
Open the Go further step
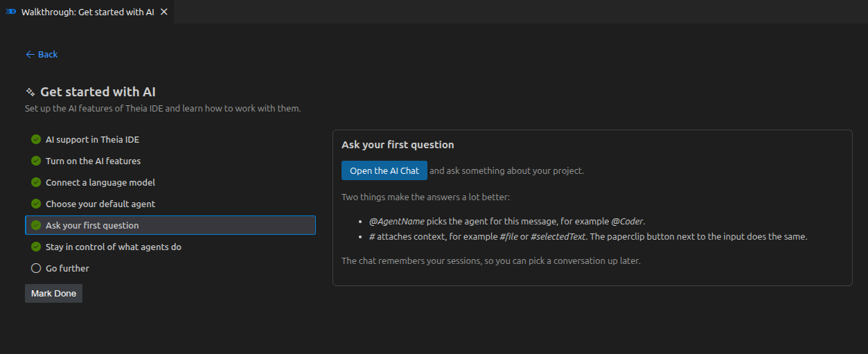coord(170,268)
